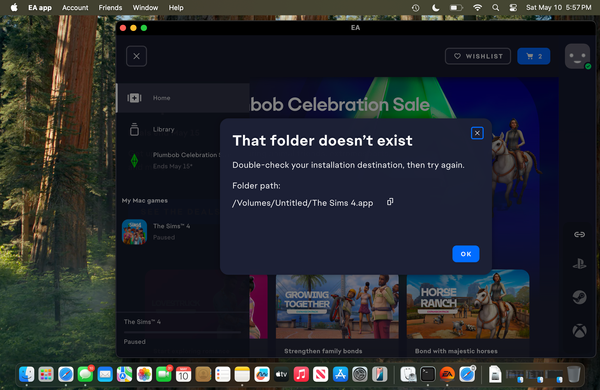Open Maps from the dock

click(124, 374)
